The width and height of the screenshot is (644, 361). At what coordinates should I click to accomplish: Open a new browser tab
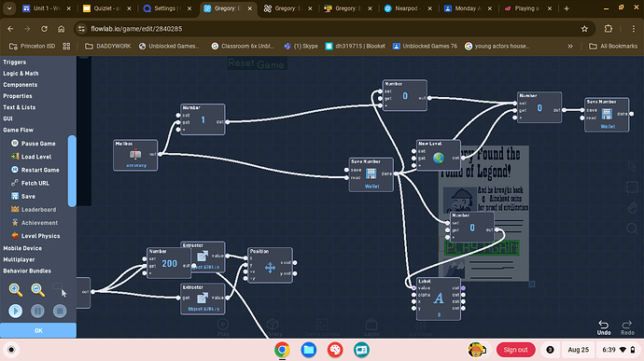click(567, 8)
